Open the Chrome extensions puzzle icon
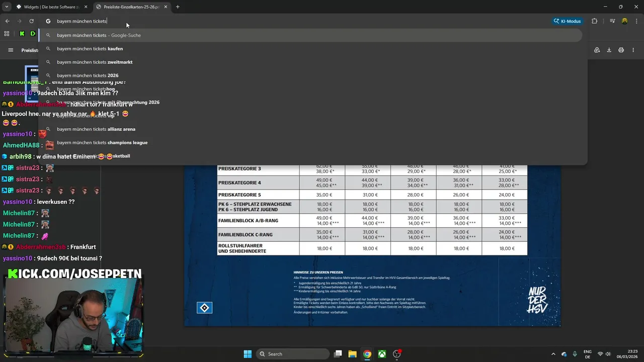Viewport: 644px width, 362px height. pos(595,21)
